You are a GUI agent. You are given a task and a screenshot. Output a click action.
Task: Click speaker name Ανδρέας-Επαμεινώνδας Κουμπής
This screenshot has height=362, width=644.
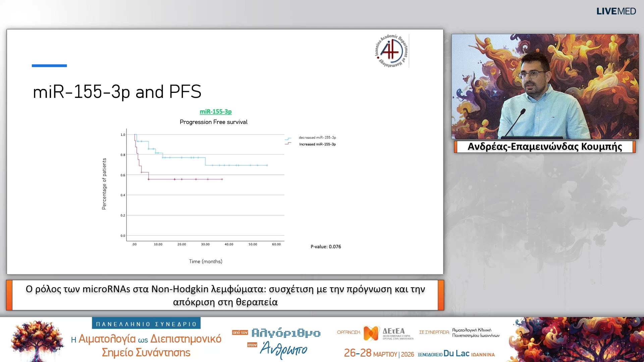[545, 147]
